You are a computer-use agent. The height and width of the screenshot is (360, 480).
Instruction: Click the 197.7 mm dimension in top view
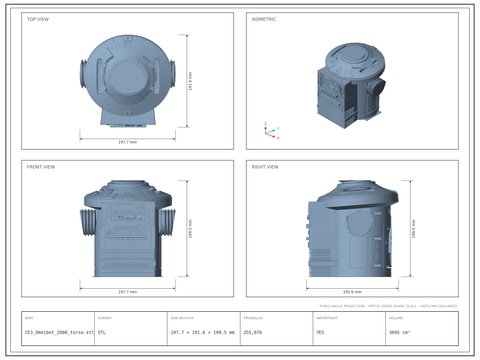128,142
